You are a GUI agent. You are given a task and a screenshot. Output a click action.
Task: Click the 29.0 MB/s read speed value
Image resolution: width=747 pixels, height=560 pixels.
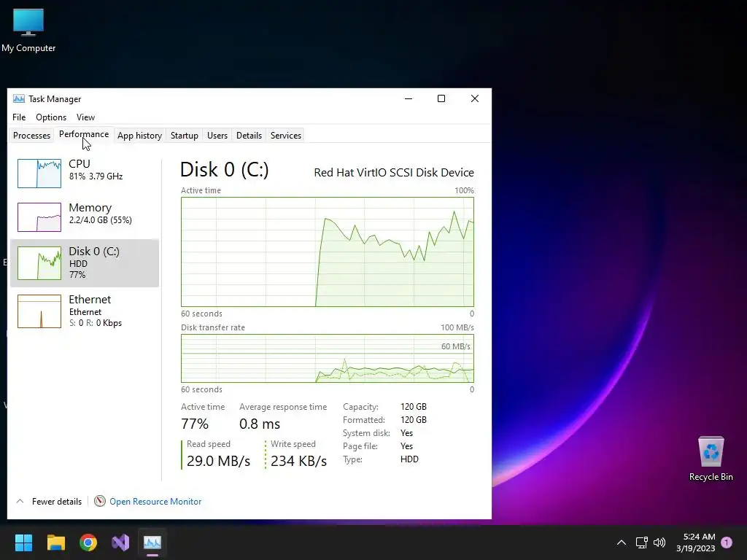(x=218, y=461)
